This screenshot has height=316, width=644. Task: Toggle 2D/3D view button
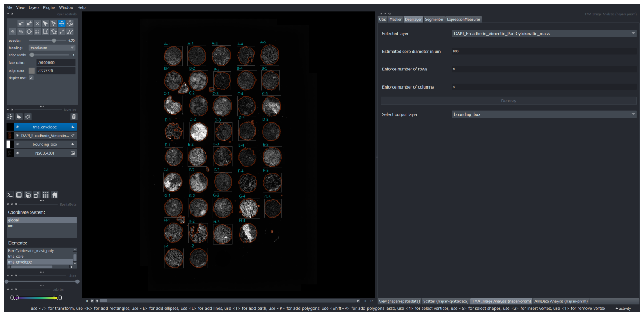click(19, 195)
